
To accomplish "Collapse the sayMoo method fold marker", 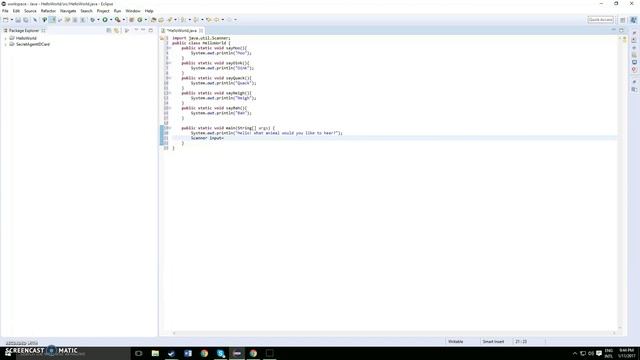I will pos(169,48).
